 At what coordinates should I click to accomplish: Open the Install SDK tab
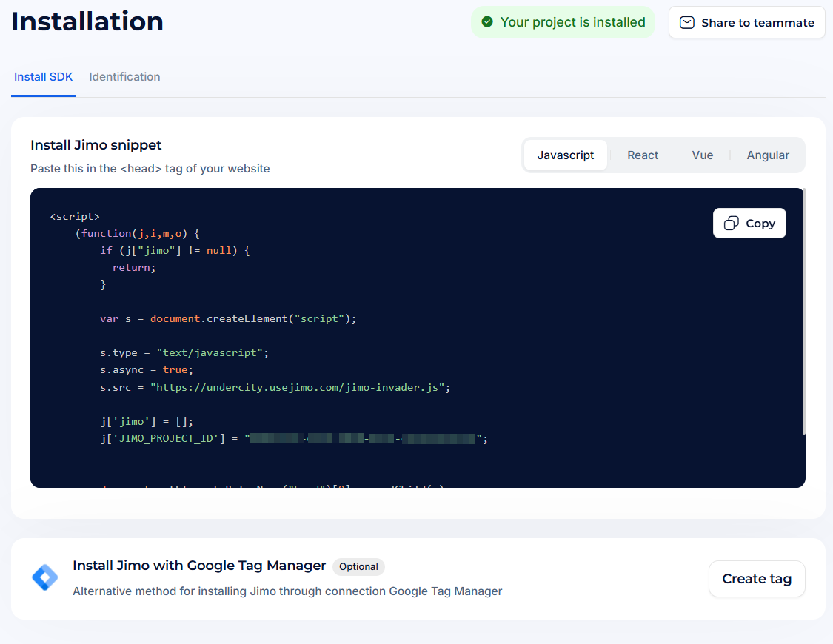(x=44, y=77)
